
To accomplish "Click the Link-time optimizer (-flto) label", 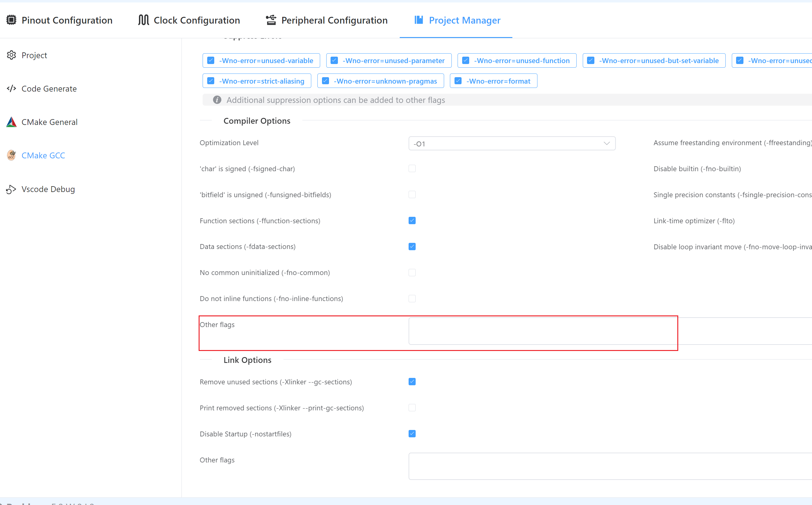I will (x=694, y=221).
